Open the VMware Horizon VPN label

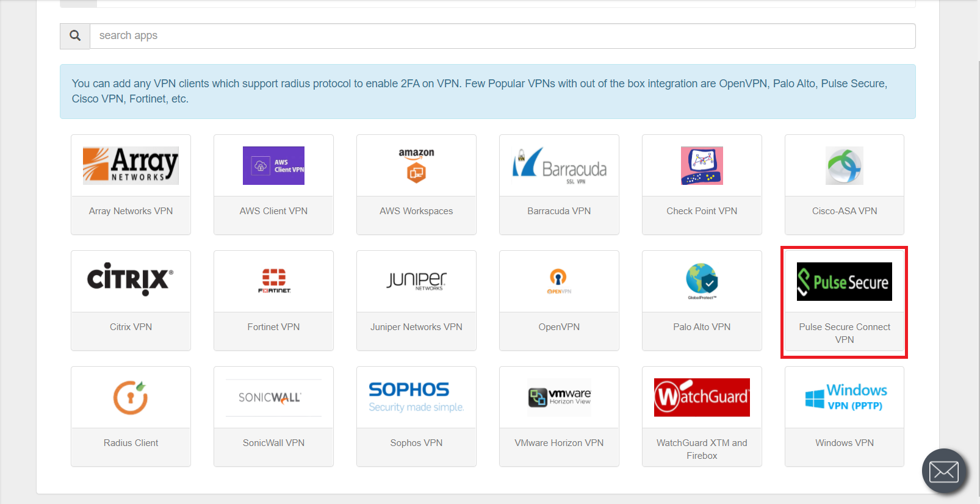[559, 443]
